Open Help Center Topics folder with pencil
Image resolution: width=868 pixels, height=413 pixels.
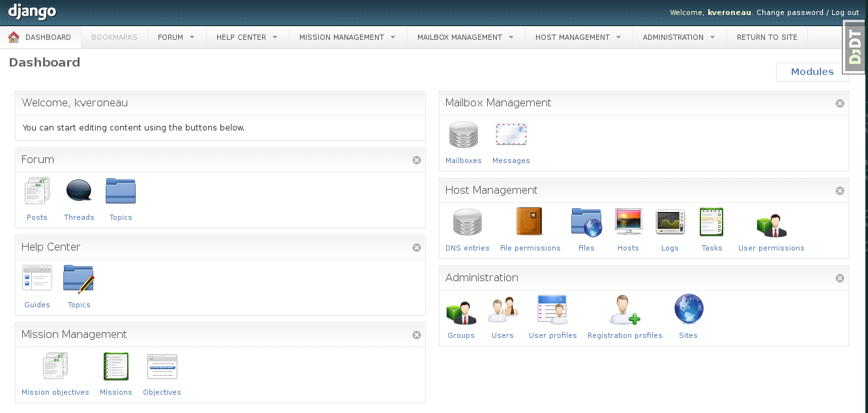(79, 279)
